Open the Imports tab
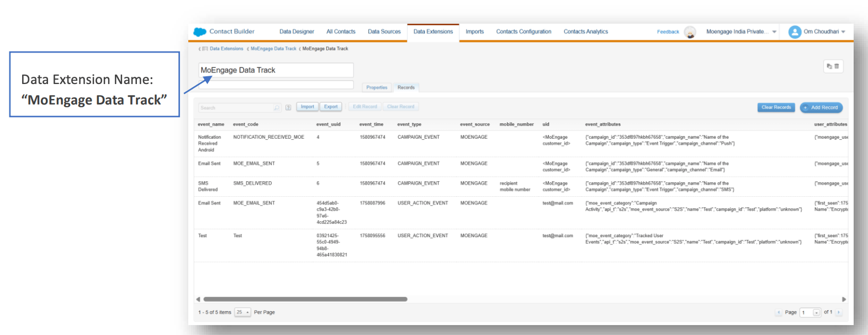 474,32
